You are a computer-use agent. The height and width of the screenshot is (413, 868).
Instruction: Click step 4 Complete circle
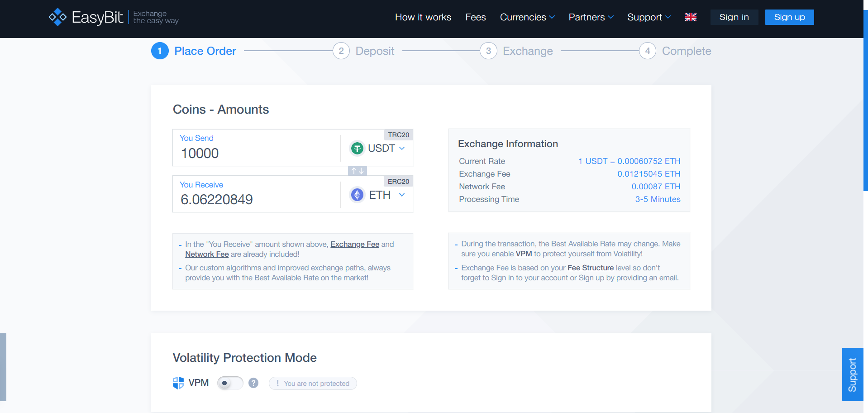point(648,51)
